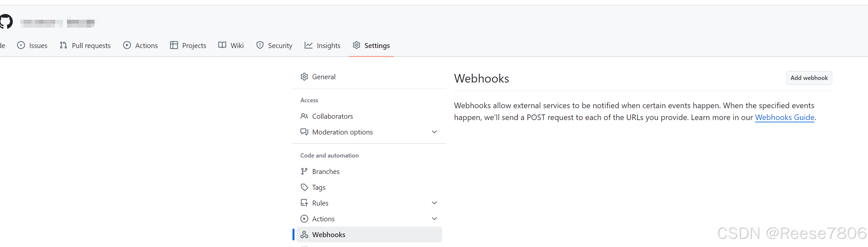The width and height of the screenshot is (868, 247).
Task: Open the Issues tab
Action: point(33,46)
